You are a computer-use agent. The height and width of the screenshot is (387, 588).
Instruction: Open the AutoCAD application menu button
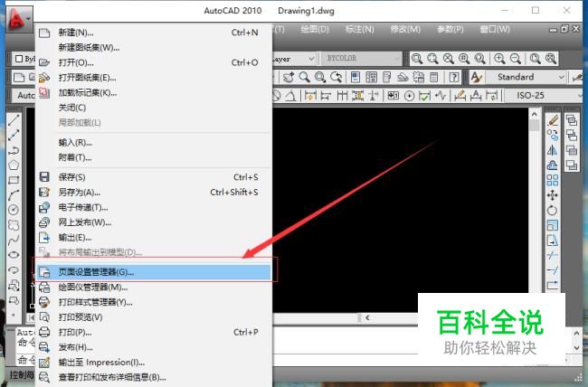tap(19, 19)
